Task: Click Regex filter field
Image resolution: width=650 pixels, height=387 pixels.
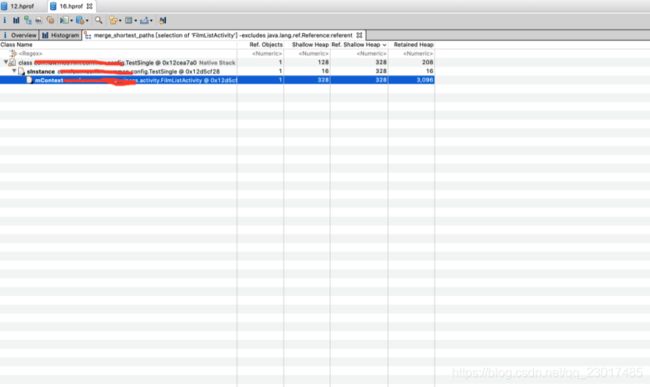Action: (30, 53)
